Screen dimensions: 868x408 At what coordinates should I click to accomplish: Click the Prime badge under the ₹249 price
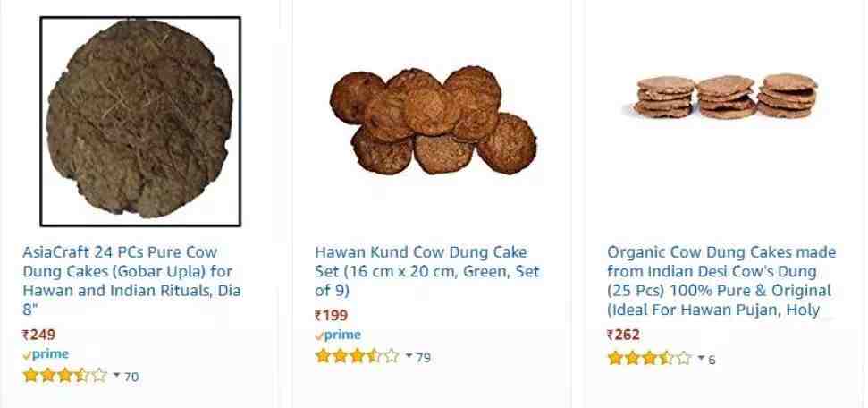[x=46, y=354]
